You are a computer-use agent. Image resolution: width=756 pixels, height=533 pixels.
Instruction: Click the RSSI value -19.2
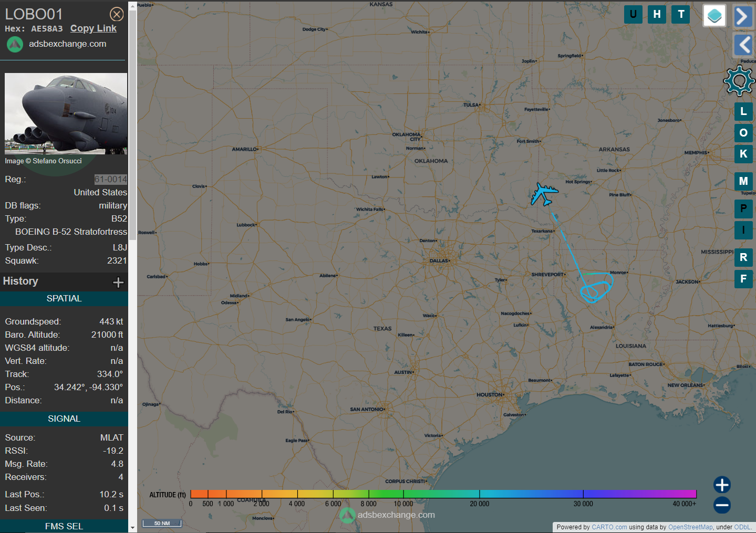(113, 451)
